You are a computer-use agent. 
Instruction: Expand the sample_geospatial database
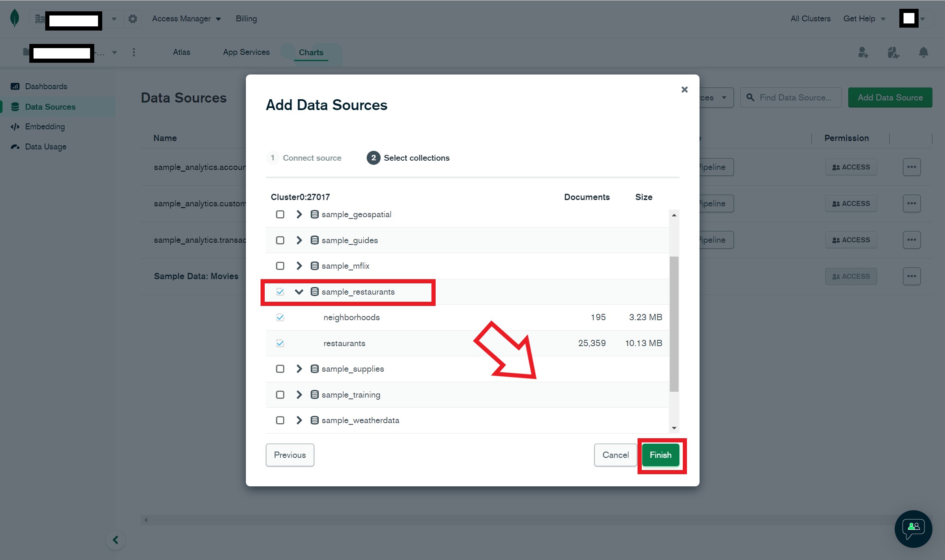pos(299,214)
